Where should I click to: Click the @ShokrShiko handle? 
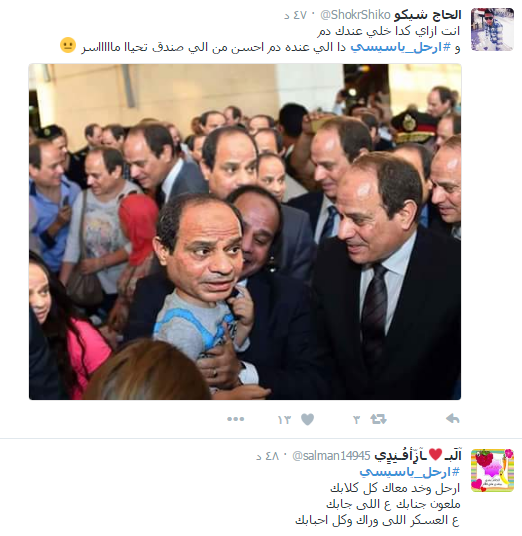355,15
